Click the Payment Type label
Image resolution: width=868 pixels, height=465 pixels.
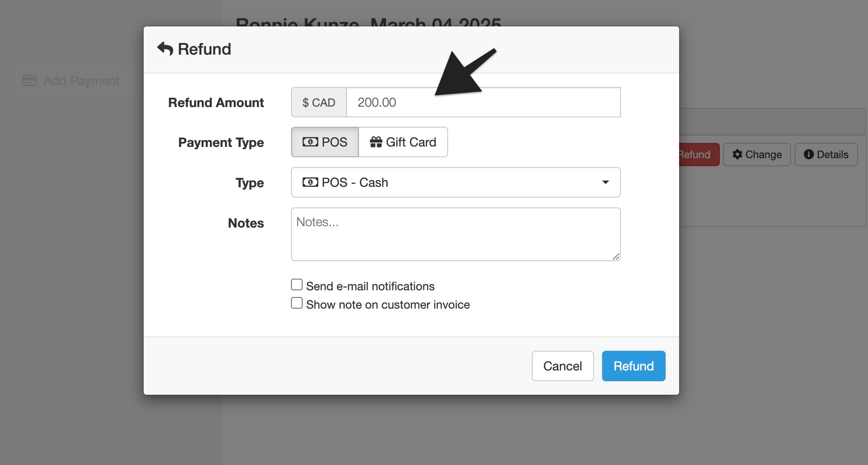[x=221, y=142]
